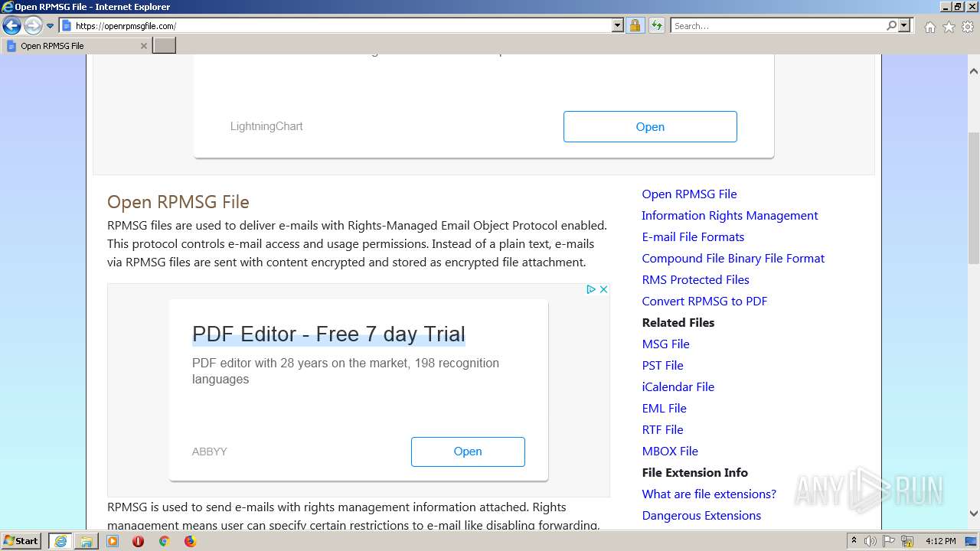
Task: Open the Information Rights Management link
Action: [x=730, y=216]
